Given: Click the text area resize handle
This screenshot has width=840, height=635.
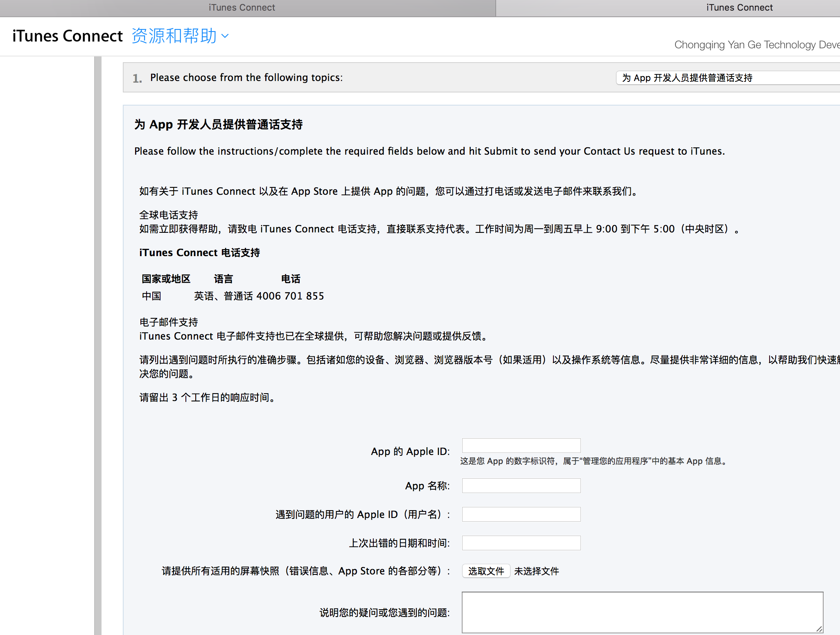Looking at the screenshot, I should [x=819, y=629].
